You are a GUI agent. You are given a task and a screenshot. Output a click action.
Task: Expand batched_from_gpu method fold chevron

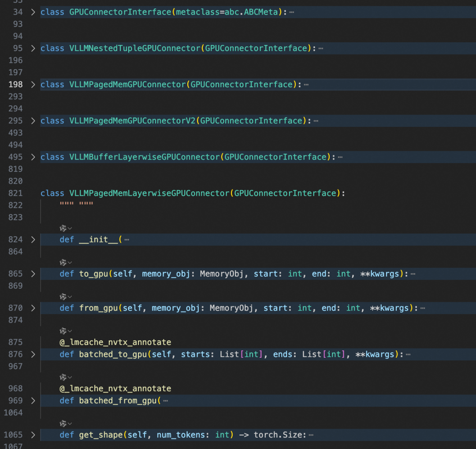coord(33,401)
